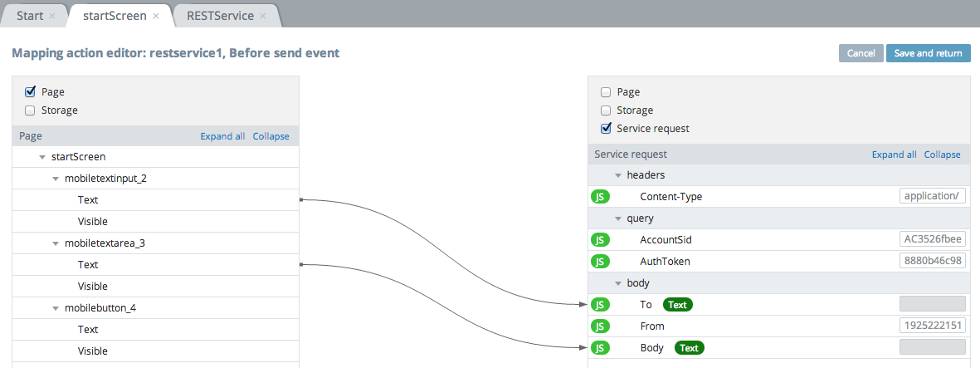This screenshot has width=980, height=368.
Task: Click Save and return button
Action: tap(928, 53)
